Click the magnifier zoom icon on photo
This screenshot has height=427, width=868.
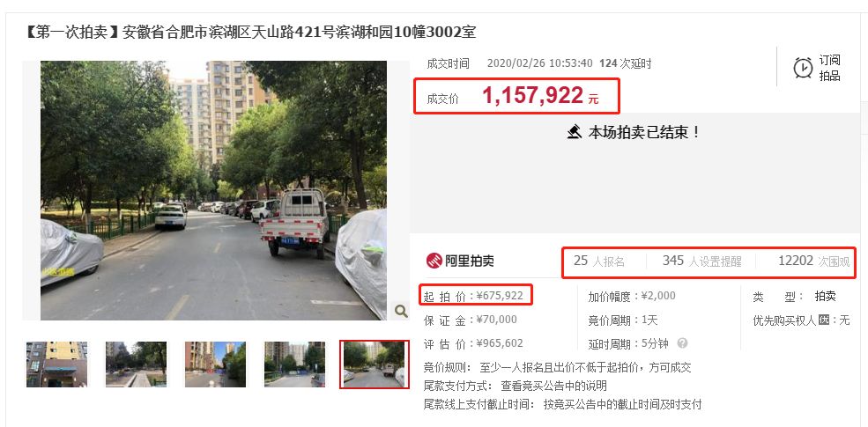pyautogui.click(x=401, y=311)
